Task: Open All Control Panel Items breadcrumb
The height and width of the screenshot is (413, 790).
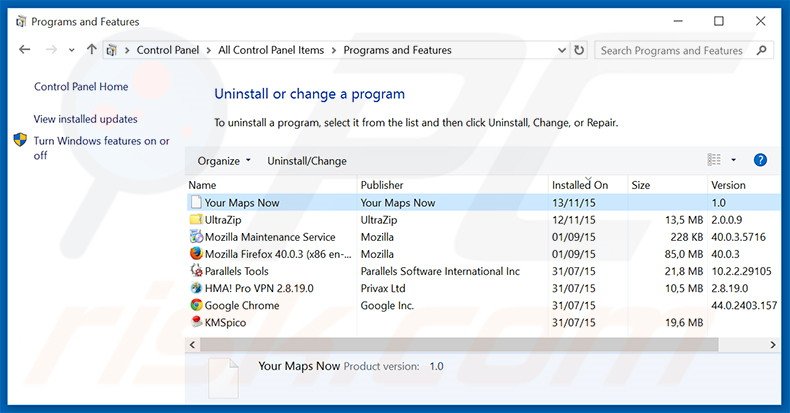Action: click(x=271, y=50)
